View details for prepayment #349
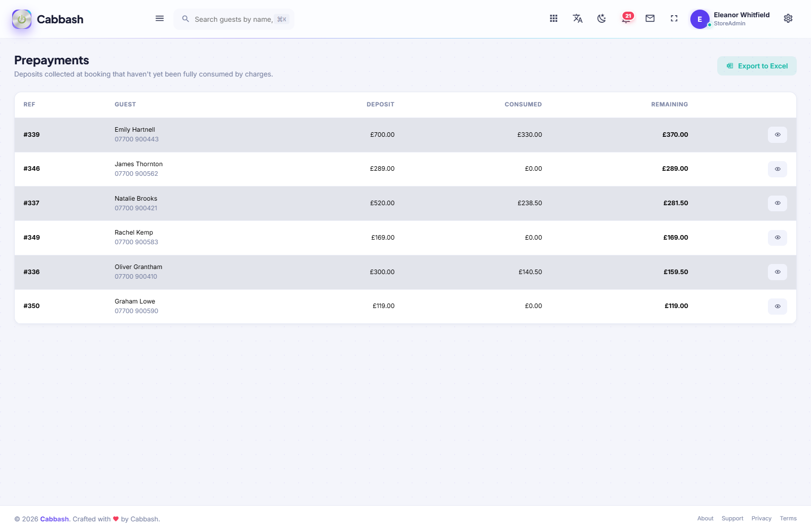Image resolution: width=811 pixels, height=532 pixels. tap(777, 238)
